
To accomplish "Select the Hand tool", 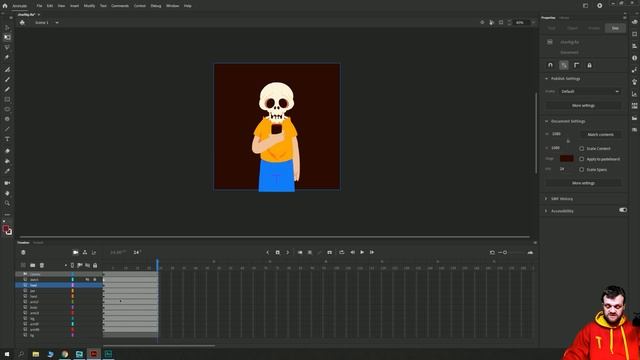I will (7, 193).
